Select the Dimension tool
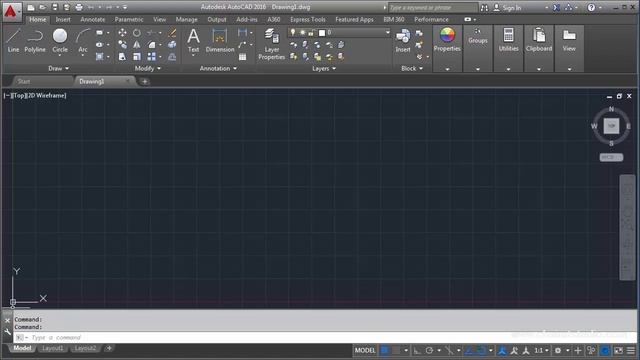This screenshot has width=640, height=360. (x=220, y=41)
